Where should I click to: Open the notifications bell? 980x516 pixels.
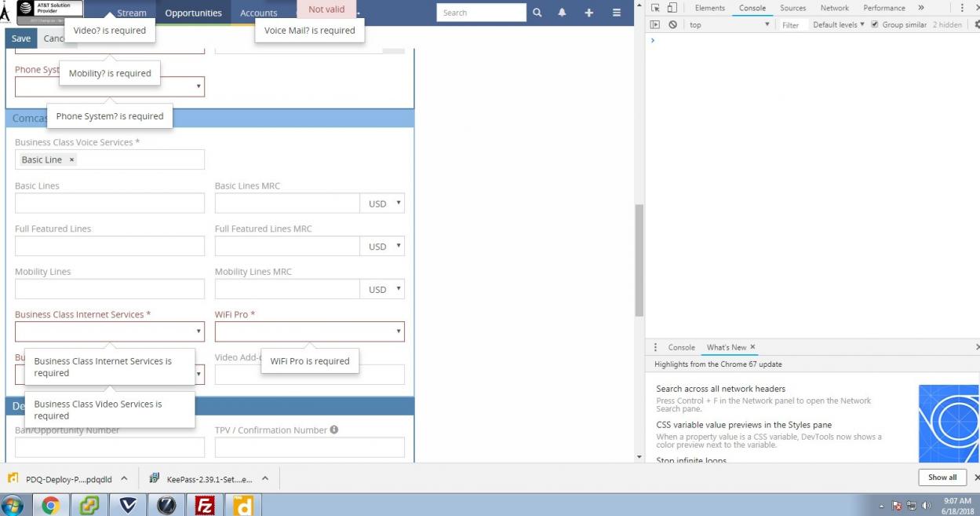(x=563, y=13)
